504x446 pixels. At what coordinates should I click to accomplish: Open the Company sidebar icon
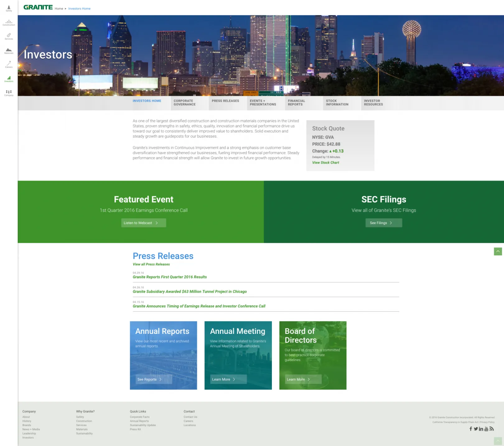click(9, 93)
